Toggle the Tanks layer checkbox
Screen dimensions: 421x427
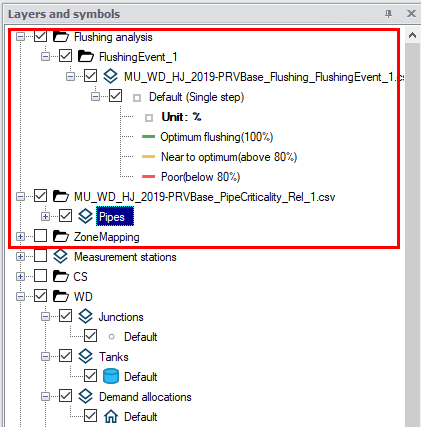click(65, 356)
